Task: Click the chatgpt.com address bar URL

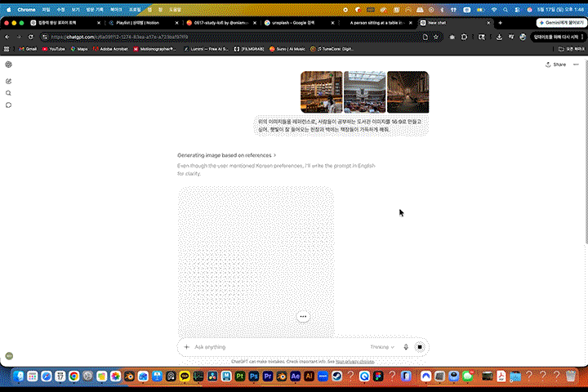Action: tap(119, 37)
